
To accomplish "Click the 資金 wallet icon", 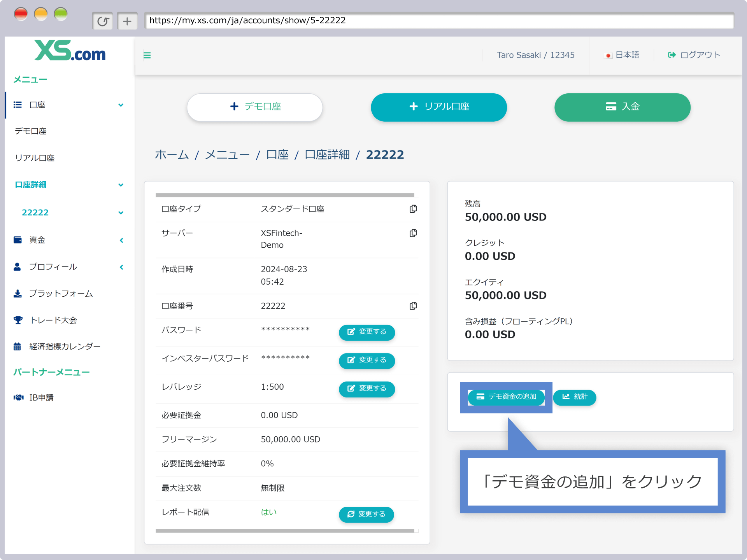I will point(18,240).
